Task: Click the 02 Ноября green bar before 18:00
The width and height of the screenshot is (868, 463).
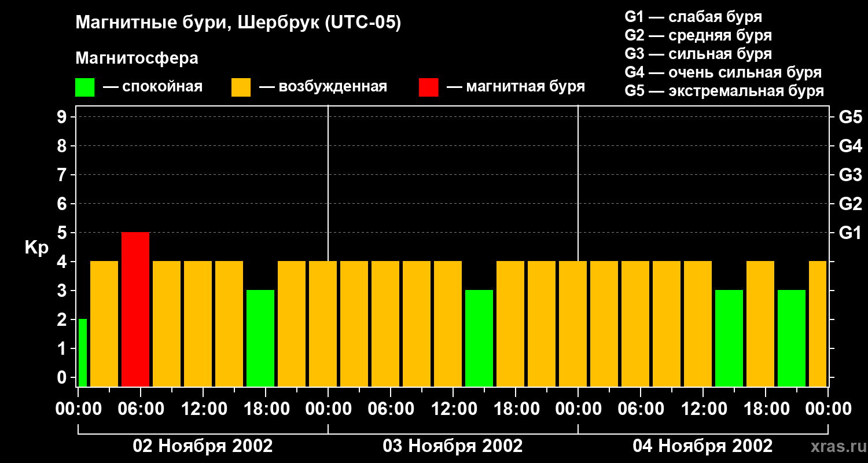Action: click(260, 338)
